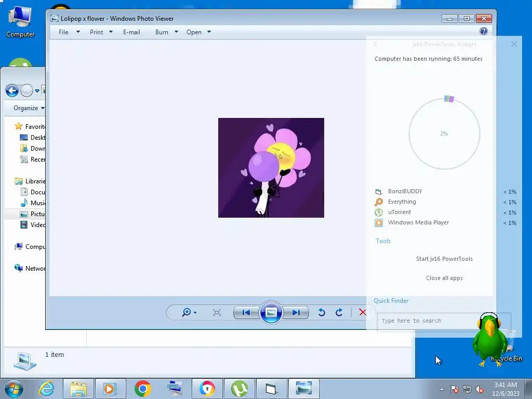Click the Actual size button
Screen dimensions: 532x399
pyautogui.click(x=217, y=312)
